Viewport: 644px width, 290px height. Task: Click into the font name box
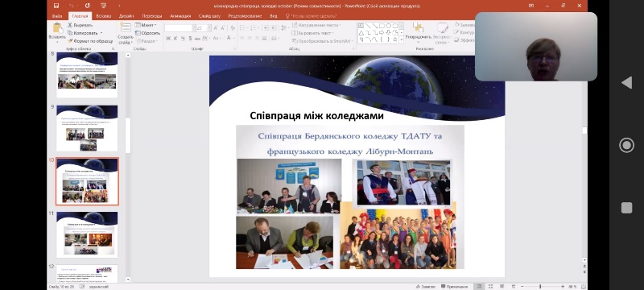tap(179, 28)
